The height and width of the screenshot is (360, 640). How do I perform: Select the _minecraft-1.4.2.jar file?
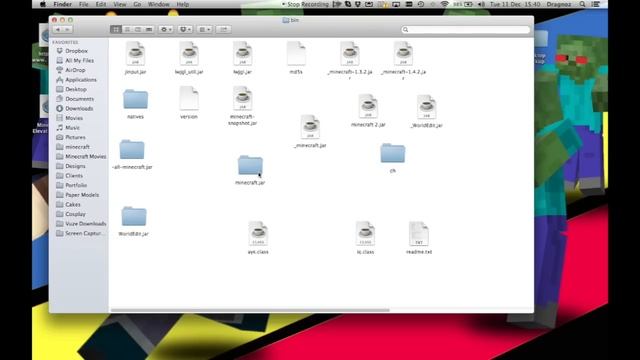(403, 53)
